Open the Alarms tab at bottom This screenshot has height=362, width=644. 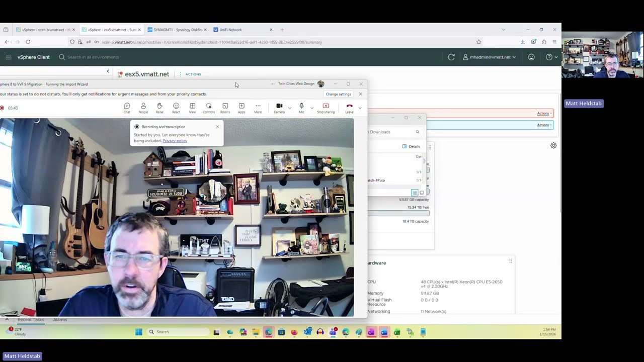[60, 320]
